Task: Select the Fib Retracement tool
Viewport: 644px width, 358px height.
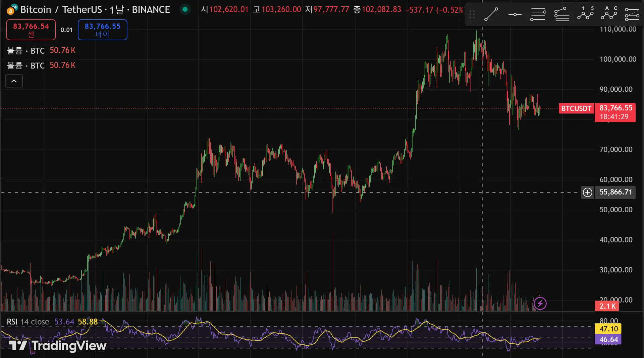Action: coord(538,14)
